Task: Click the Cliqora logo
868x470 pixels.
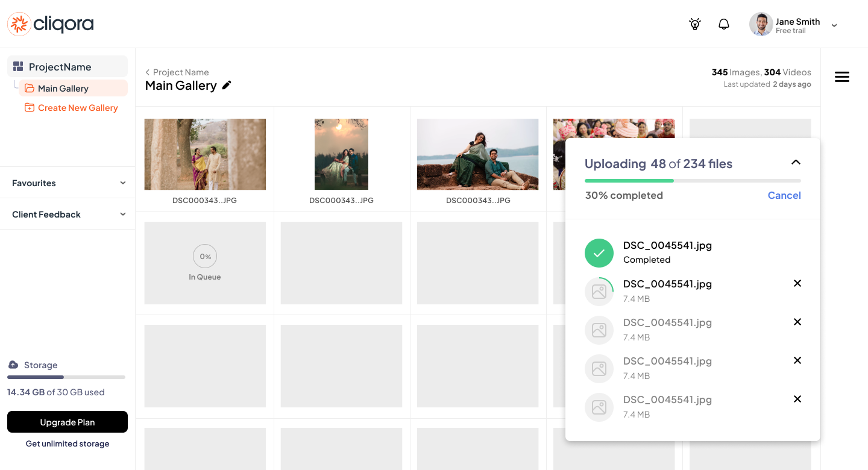Action: pos(51,24)
